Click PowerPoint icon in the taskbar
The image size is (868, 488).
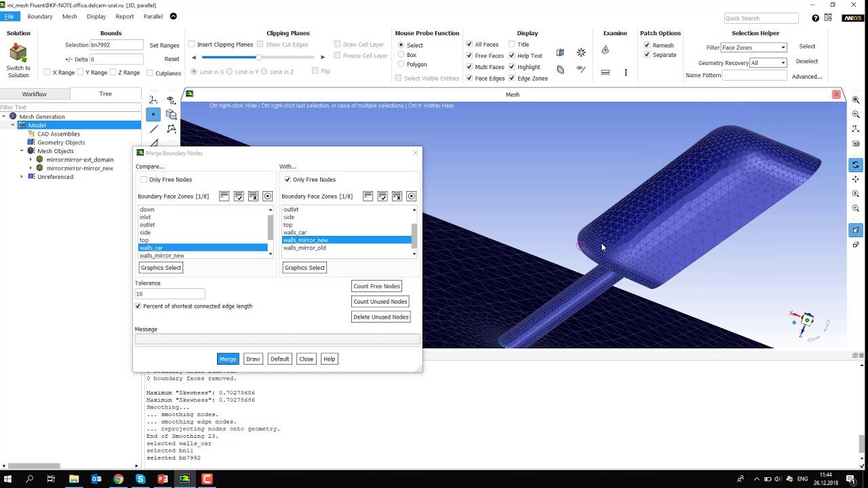coord(163,479)
